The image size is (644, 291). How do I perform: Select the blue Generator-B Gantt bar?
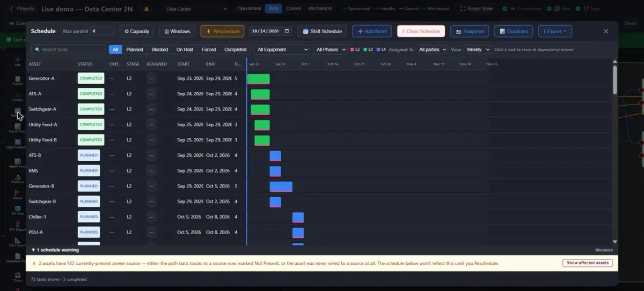pyautogui.click(x=281, y=186)
